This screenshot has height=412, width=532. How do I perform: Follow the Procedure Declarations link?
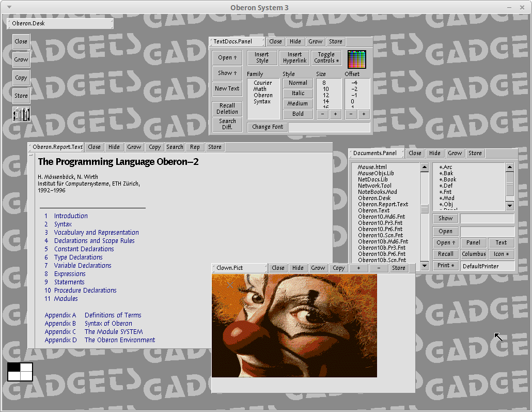pos(85,291)
